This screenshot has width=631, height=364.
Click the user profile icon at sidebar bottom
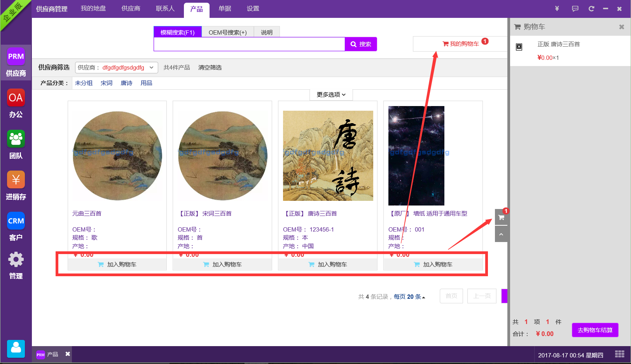click(16, 348)
